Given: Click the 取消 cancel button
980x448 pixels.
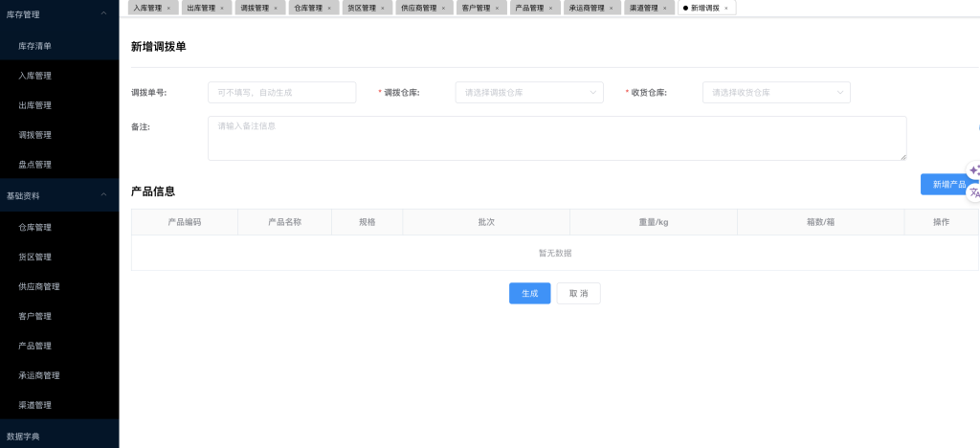Looking at the screenshot, I should (578, 294).
